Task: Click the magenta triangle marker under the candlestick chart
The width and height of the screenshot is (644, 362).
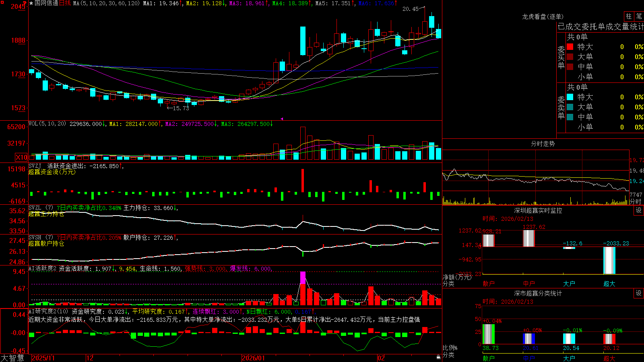Action: point(282,119)
